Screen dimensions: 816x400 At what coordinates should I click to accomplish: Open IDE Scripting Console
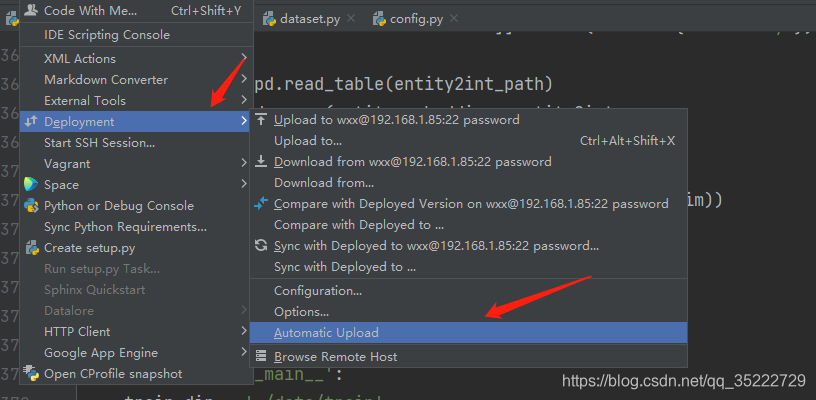136,35
